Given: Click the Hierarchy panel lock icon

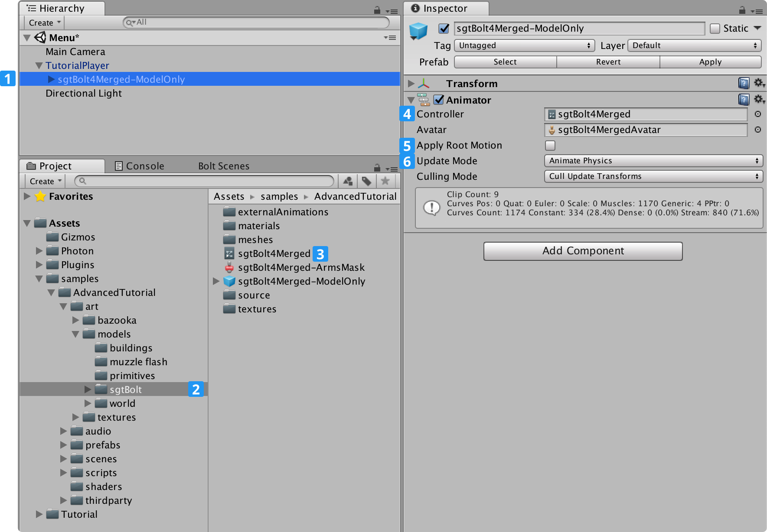Looking at the screenshot, I should tap(377, 10).
